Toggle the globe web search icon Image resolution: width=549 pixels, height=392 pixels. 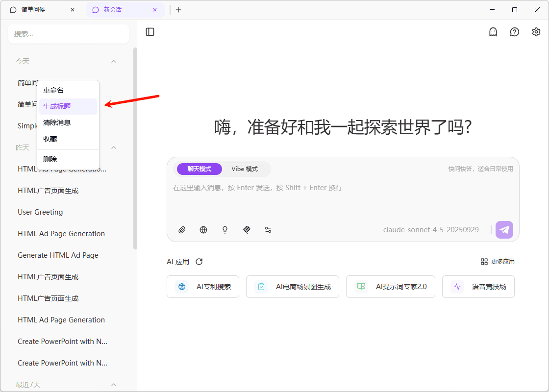click(x=203, y=230)
